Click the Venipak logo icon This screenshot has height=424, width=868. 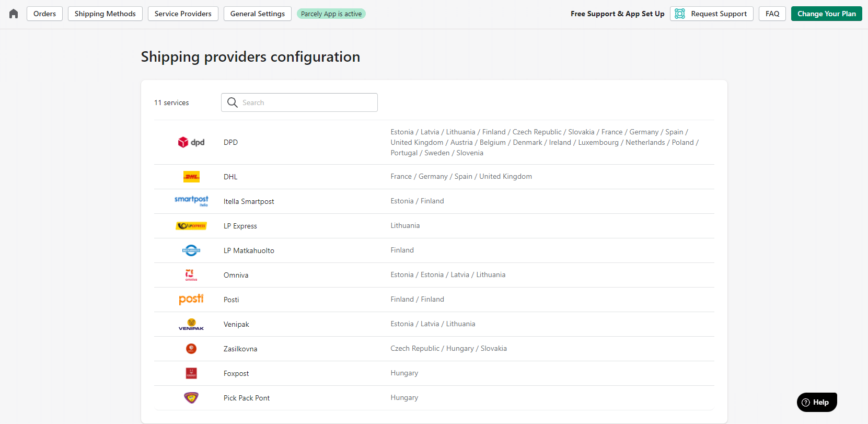(191, 324)
